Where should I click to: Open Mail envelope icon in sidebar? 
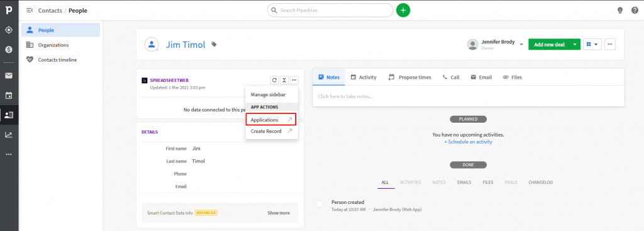[9, 76]
